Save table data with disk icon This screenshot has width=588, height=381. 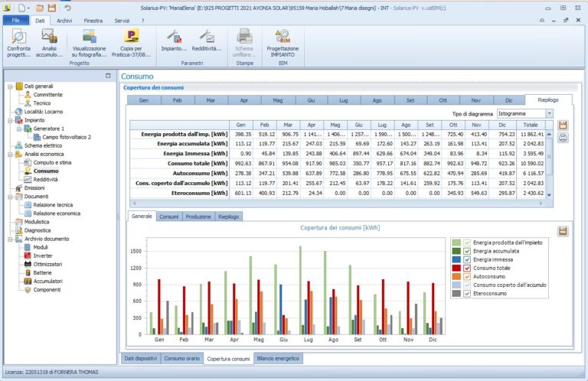(563, 125)
